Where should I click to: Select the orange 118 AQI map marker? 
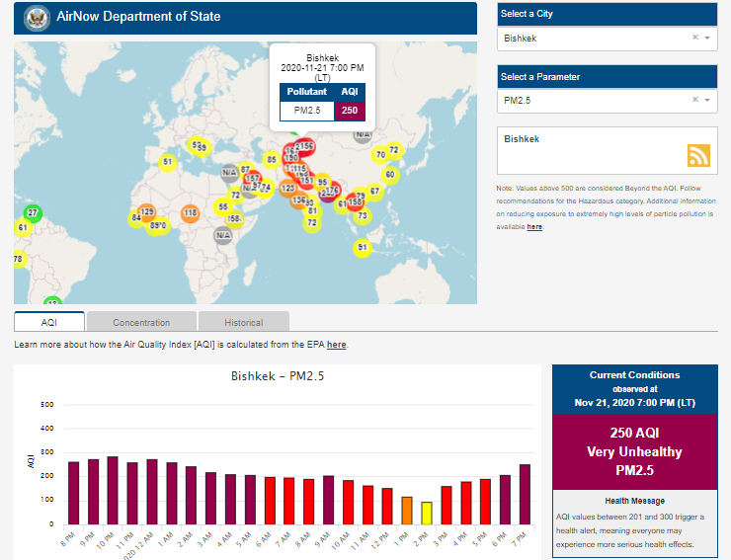[190, 213]
